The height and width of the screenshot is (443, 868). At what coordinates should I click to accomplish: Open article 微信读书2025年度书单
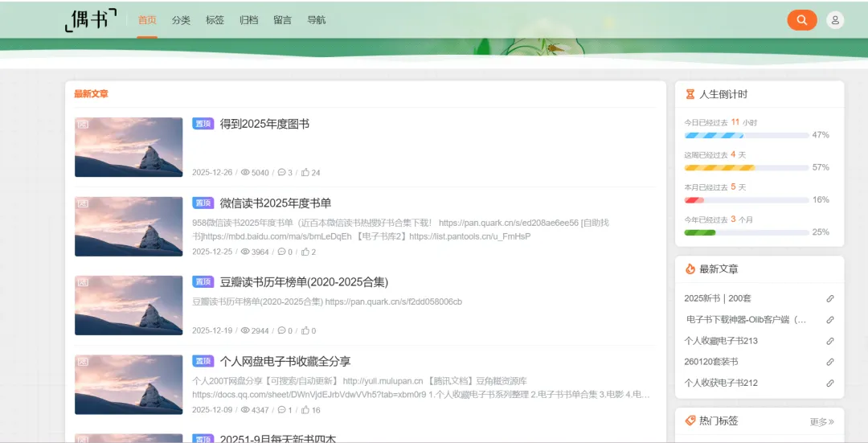(x=275, y=203)
